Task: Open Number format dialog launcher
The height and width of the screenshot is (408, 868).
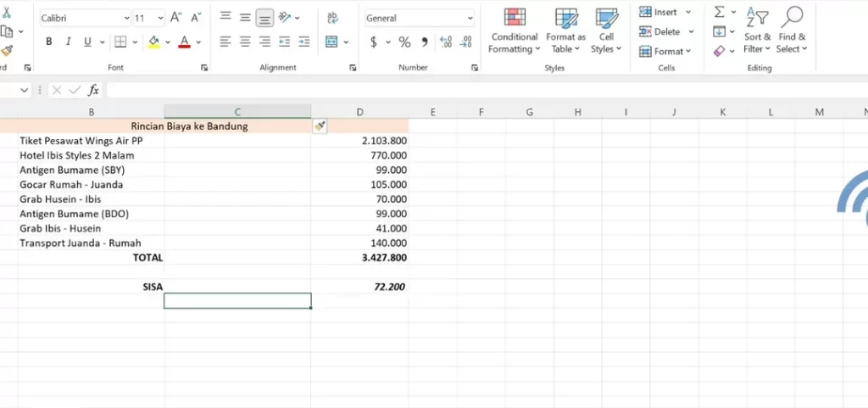Action: point(475,68)
